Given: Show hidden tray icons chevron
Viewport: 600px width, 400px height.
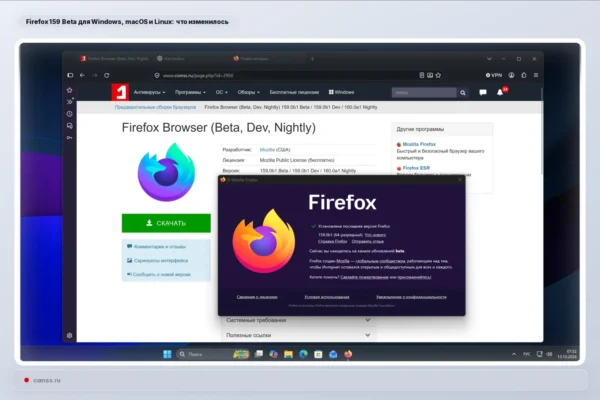Looking at the screenshot, I should (x=514, y=354).
